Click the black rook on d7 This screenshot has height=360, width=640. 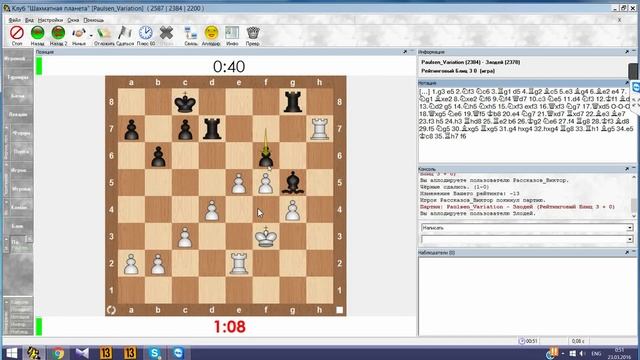pos(212,129)
